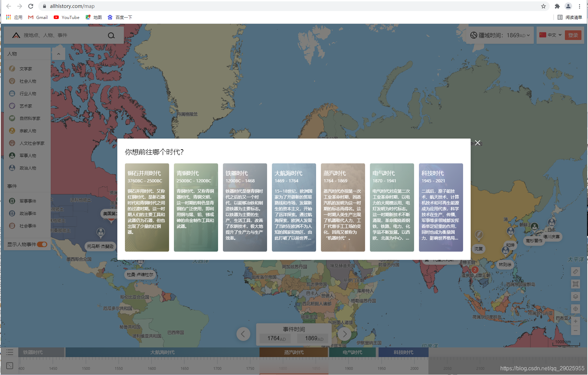Open the 中文 language dropdown
588x375 pixels.
point(550,35)
